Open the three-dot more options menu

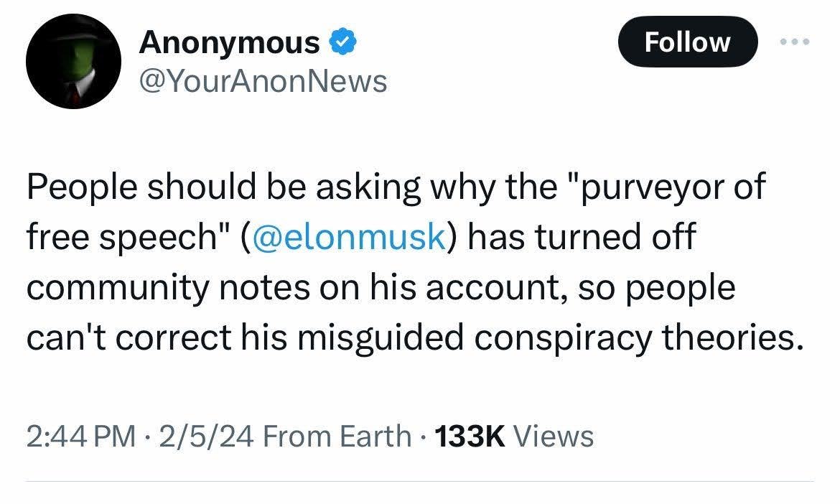tap(795, 42)
